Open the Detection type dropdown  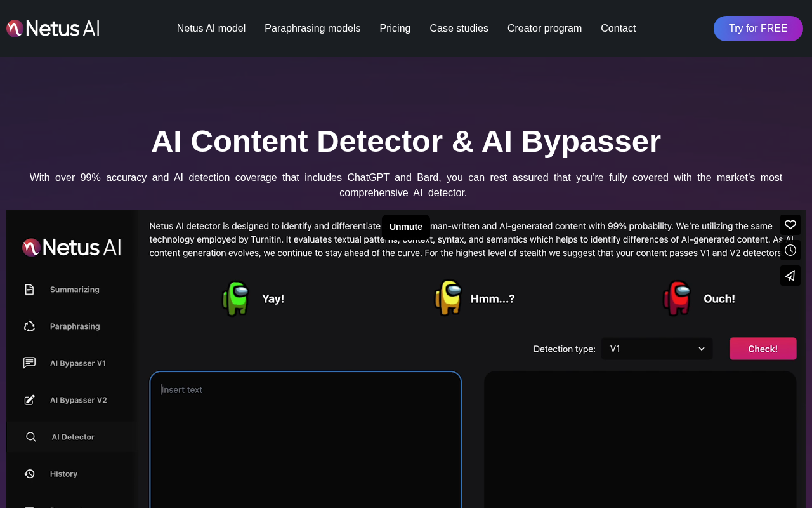coord(657,349)
